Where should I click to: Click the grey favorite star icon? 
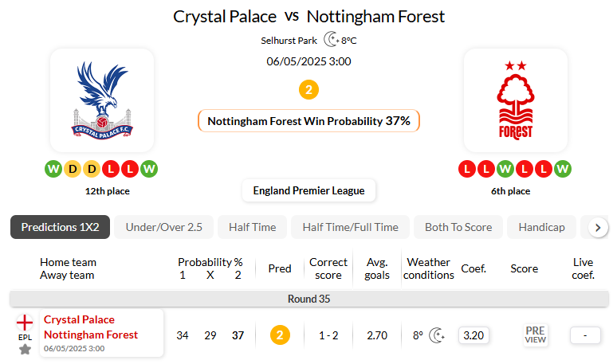tap(25, 349)
